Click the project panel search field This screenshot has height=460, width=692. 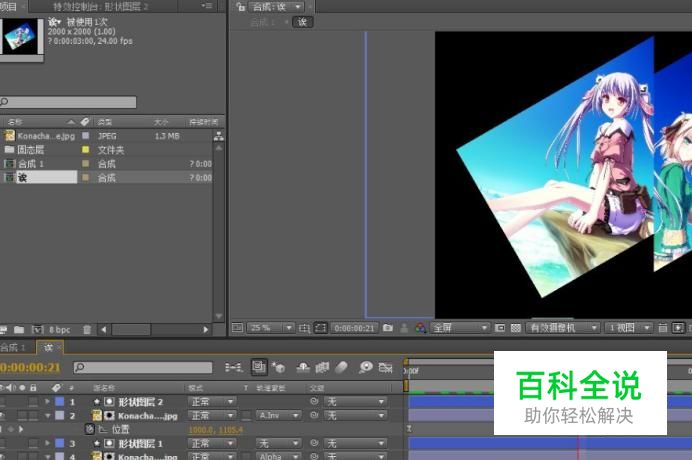point(68,102)
